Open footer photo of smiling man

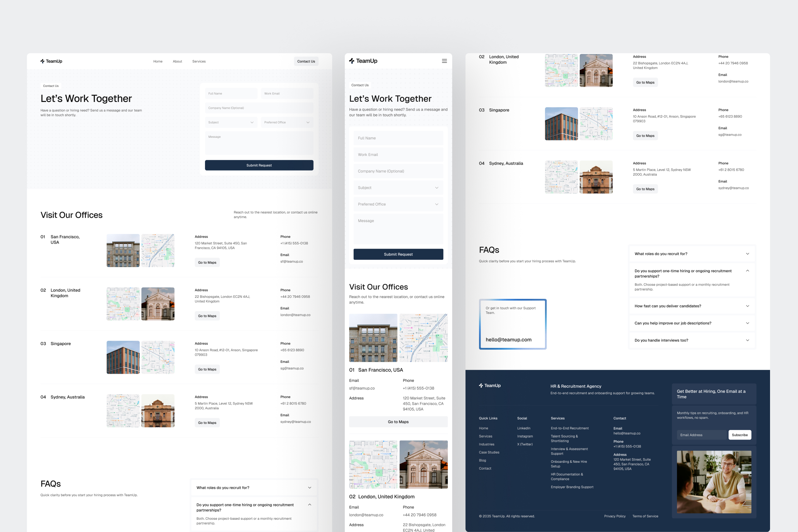click(714, 482)
